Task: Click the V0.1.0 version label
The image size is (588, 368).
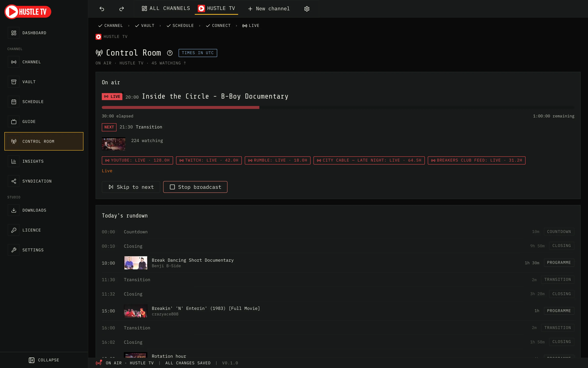Action: coord(230,363)
